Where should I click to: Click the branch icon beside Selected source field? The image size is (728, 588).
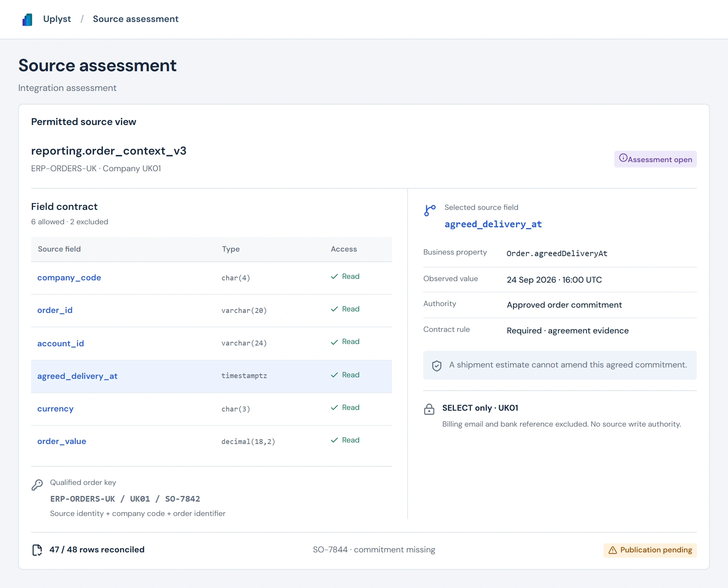point(430,210)
